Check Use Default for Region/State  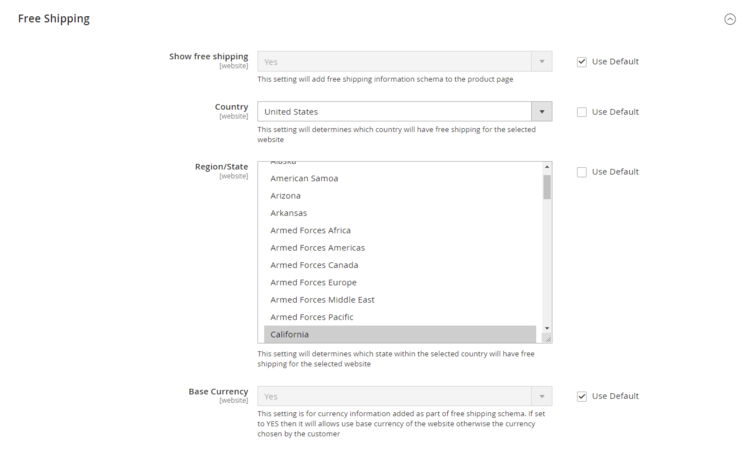(x=582, y=172)
